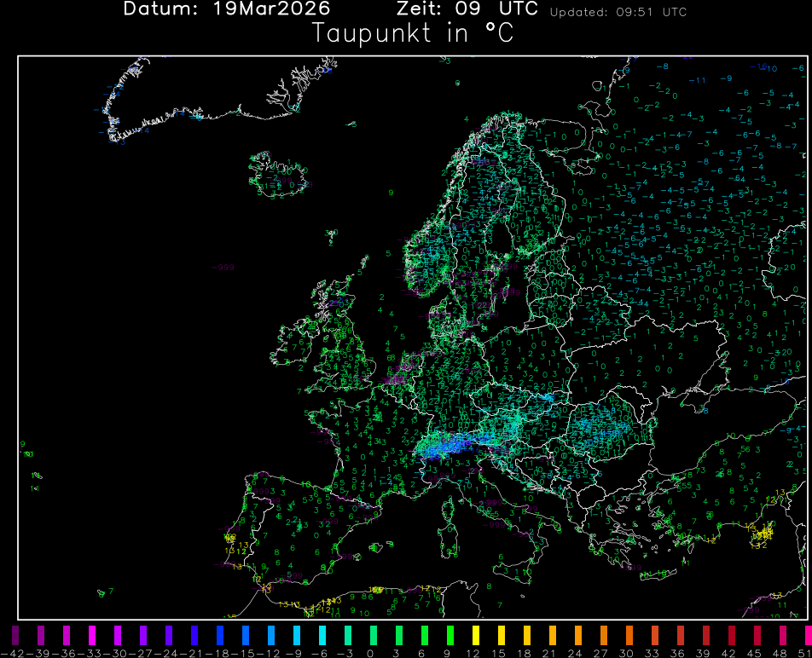Click the 9 °C bright green swatch
Viewport: 812px width, 658px height.
pos(449,636)
